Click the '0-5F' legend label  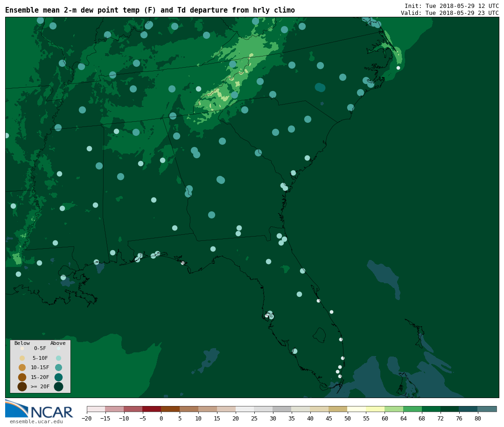point(40,348)
